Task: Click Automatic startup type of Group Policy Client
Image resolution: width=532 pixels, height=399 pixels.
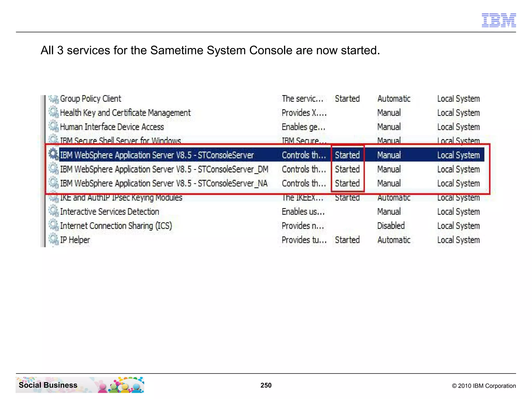Action: click(x=394, y=99)
